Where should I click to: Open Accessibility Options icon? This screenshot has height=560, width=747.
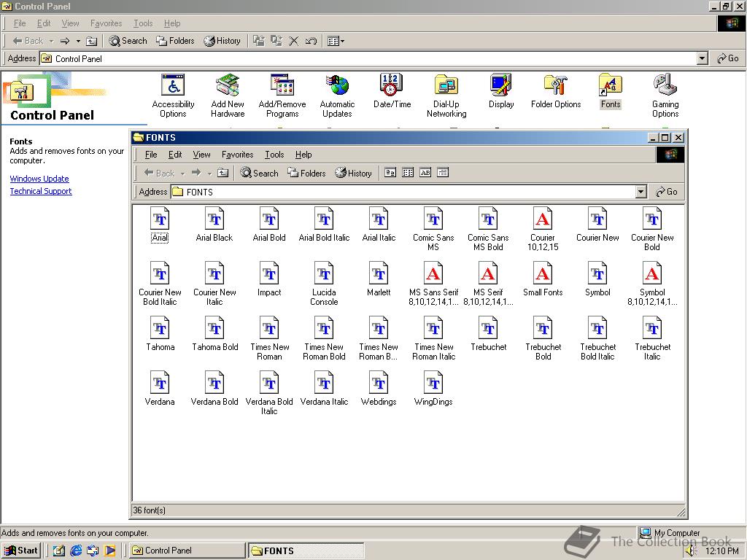tap(173, 86)
